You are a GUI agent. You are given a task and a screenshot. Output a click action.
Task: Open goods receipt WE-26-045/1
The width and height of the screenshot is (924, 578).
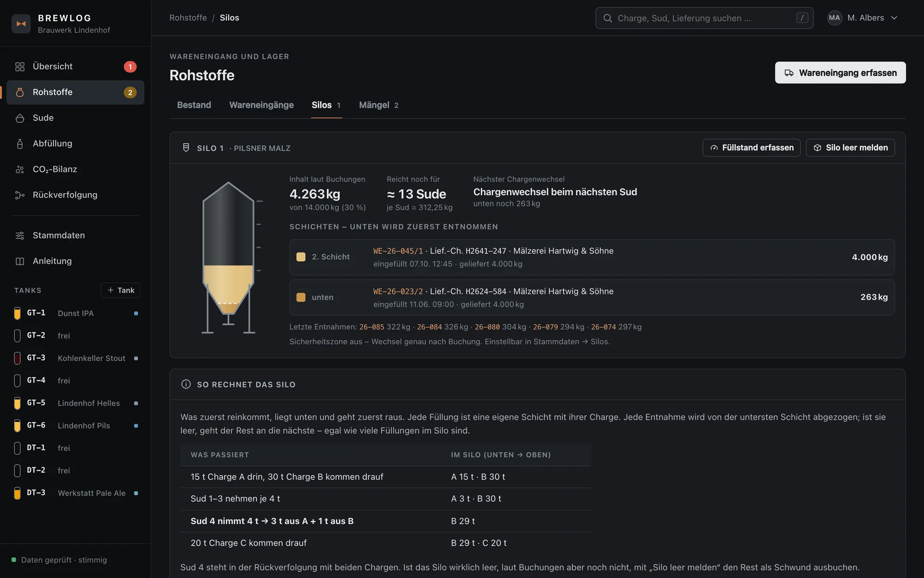(x=398, y=251)
